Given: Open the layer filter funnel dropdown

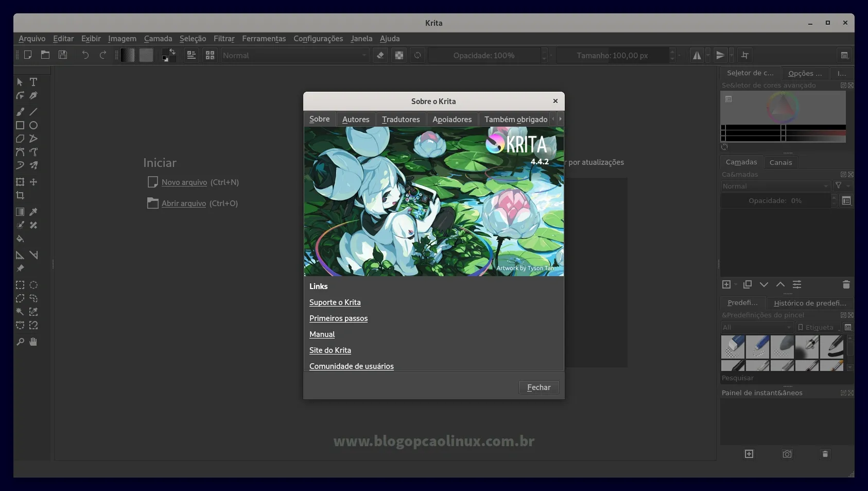Looking at the screenshot, I should pyautogui.click(x=843, y=186).
